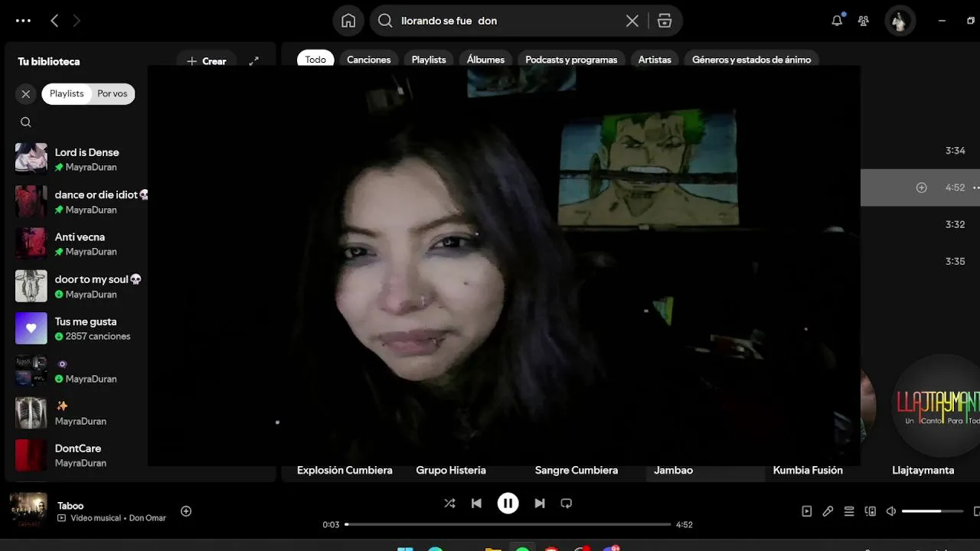
Task: Seek on the playback progress bar
Action: pos(508,524)
